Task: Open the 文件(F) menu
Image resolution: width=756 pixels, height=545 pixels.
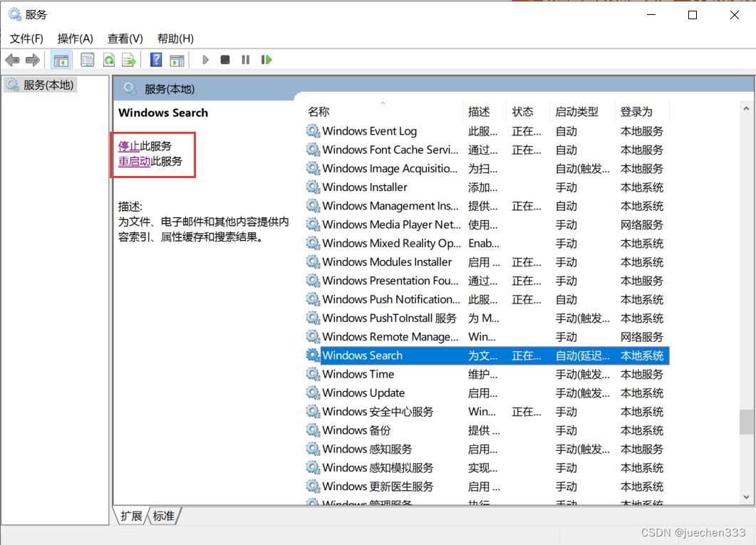Action: (x=26, y=38)
